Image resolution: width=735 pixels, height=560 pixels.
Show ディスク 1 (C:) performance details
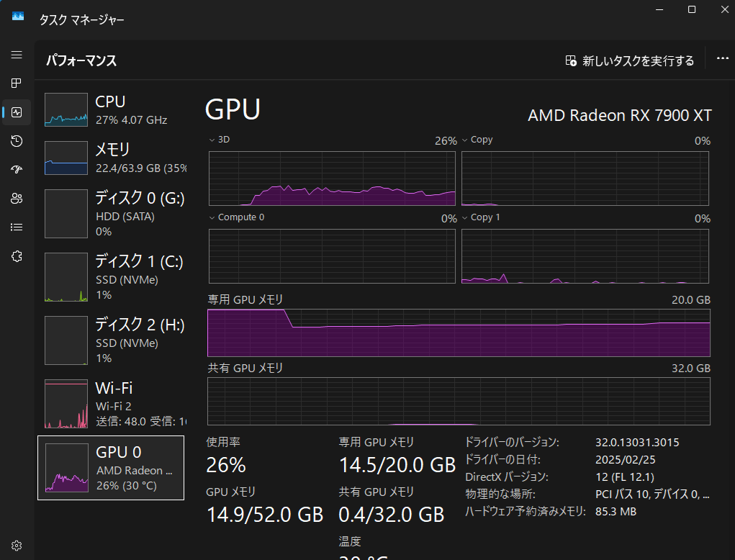coord(112,276)
